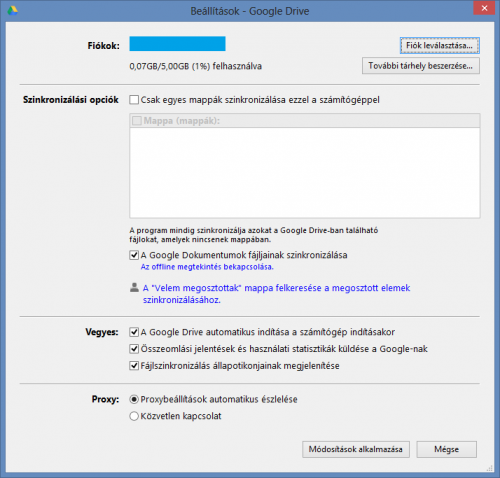
Task: Click inside the empty folder list box
Action: click(x=305, y=173)
